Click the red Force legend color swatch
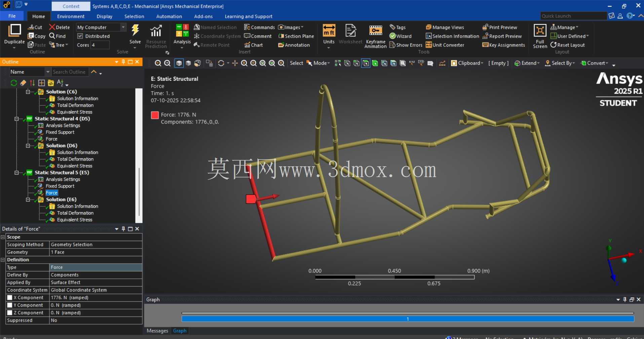 coord(155,115)
